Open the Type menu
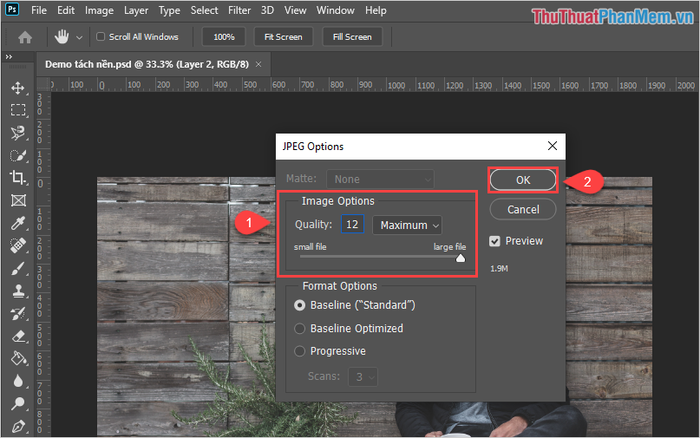Image resolution: width=700 pixels, height=438 pixels. 169,10
